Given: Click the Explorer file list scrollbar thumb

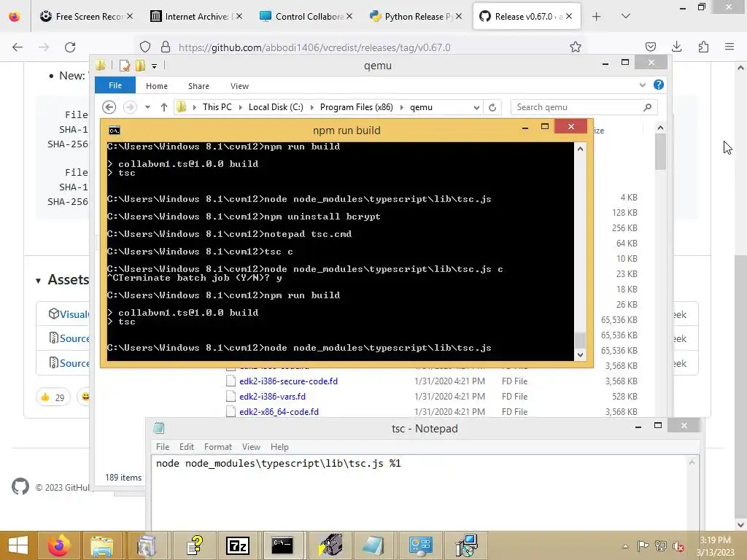Looking at the screenshot, I should [659, 152].
